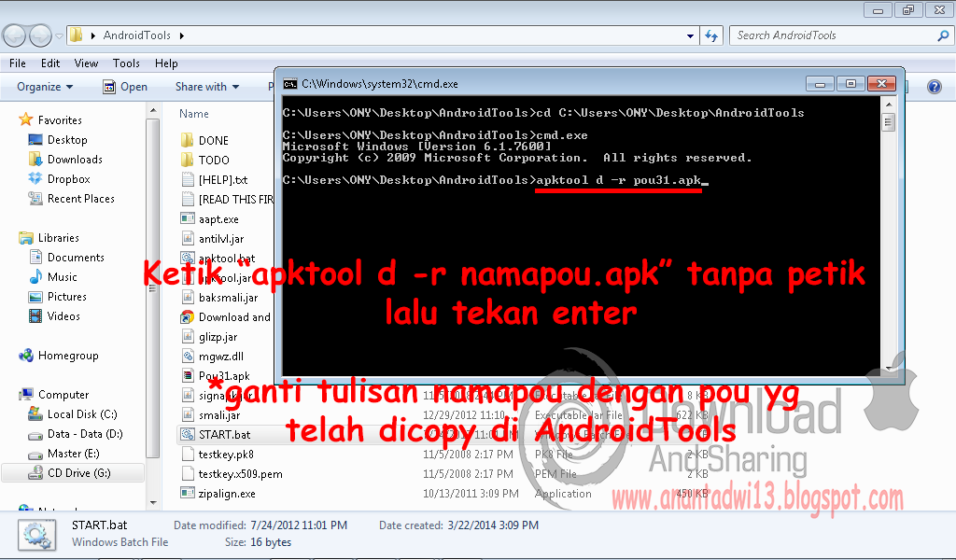956x560 pixels.
Task: Select the Pou31.apk file icon
Action: coord(188,375)
